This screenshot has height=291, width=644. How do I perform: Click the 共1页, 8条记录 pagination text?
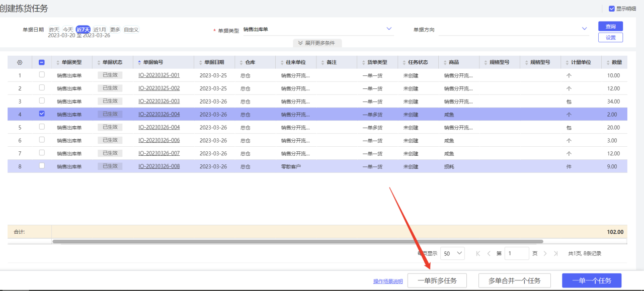(x=585, y=254)
